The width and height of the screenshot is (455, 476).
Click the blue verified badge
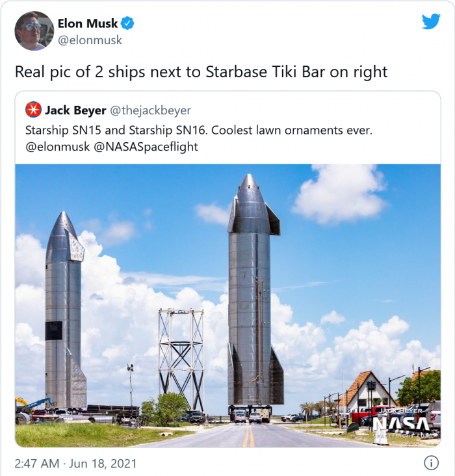(x=127, y=23)
